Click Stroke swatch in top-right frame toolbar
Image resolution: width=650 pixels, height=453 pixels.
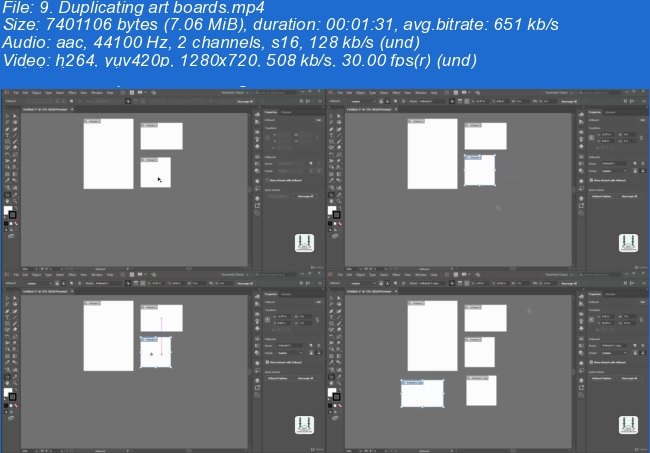[337, 215]
